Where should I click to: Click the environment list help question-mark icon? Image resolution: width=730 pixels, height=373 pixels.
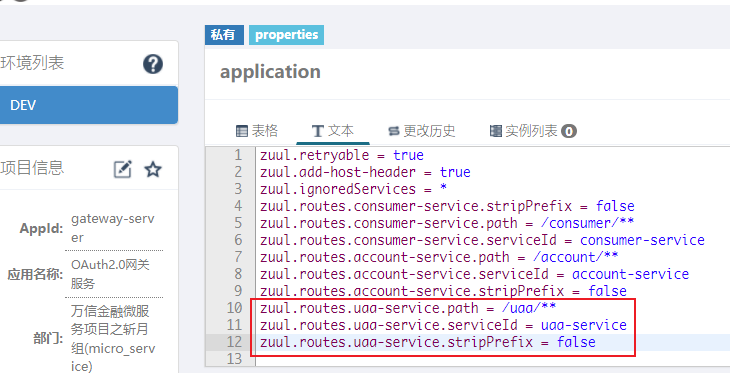point(153,64)
